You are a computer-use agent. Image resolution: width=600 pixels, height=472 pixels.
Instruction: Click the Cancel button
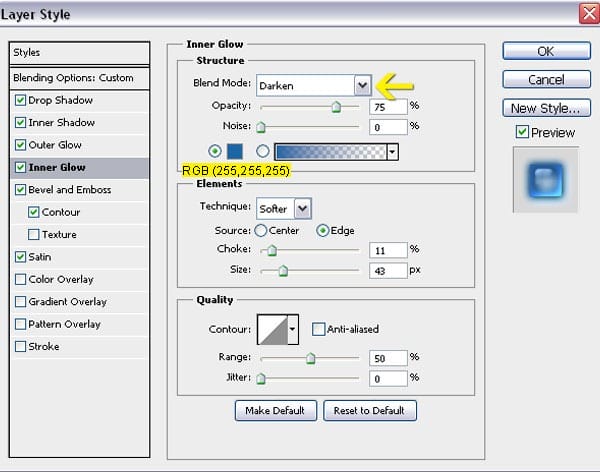546,80
